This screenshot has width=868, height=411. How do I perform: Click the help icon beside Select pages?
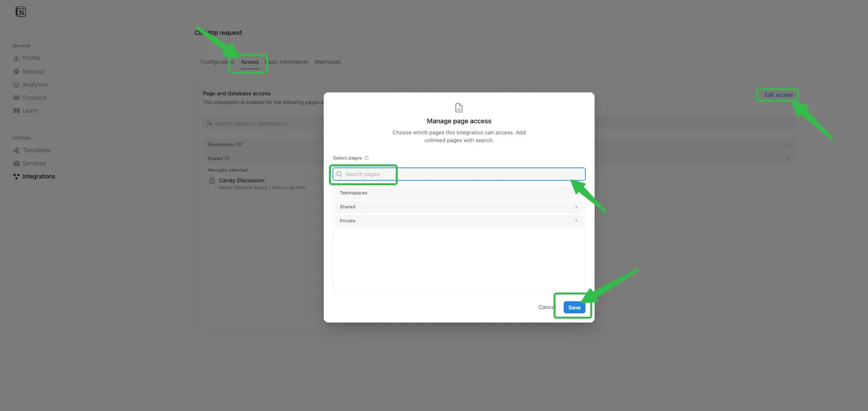(x=367, y=158)
